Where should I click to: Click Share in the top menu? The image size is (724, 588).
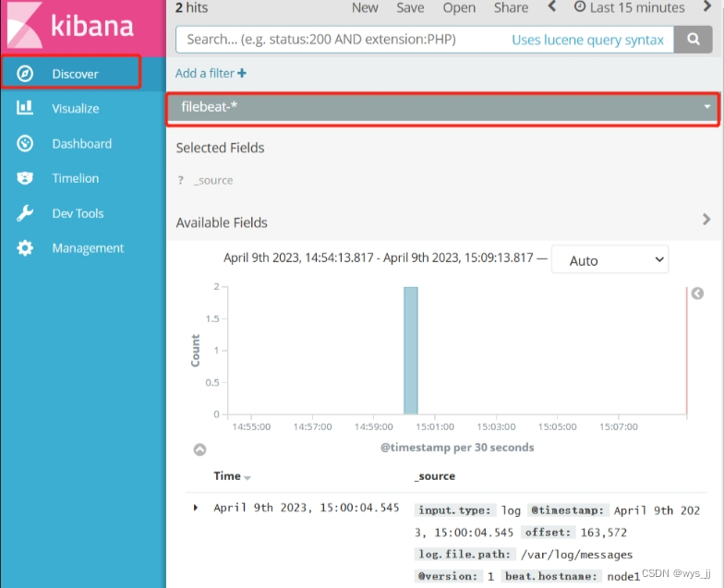(x=511, y=7)
